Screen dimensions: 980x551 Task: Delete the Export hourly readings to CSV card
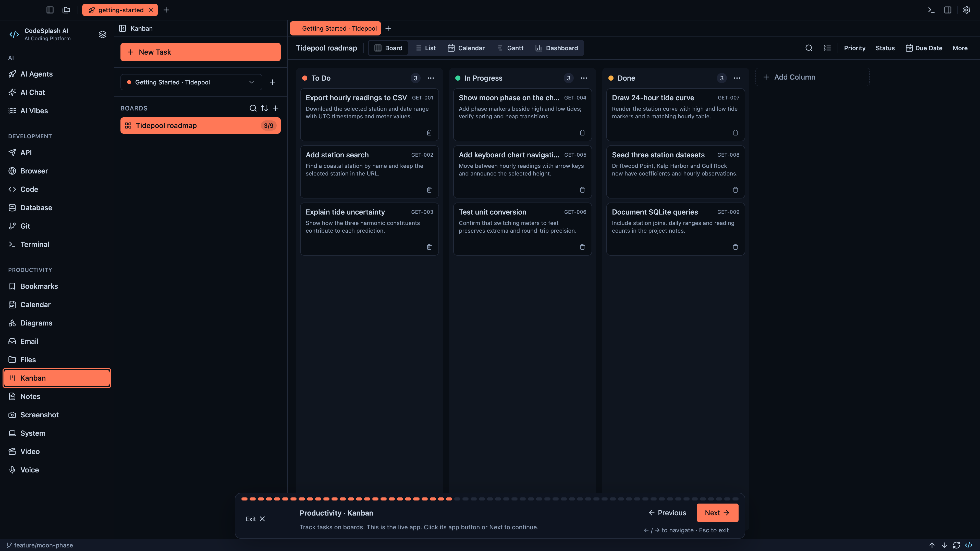point(429,133)
